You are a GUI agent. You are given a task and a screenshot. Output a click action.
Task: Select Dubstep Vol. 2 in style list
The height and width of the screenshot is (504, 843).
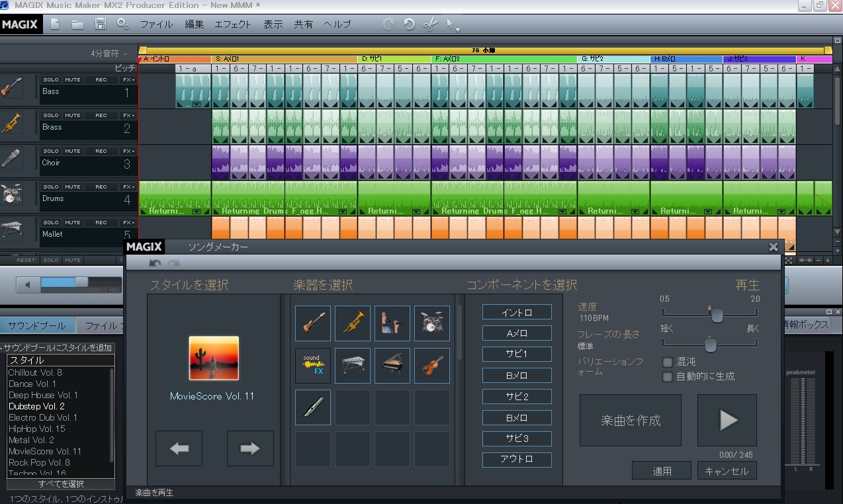[x=36, y=406]
